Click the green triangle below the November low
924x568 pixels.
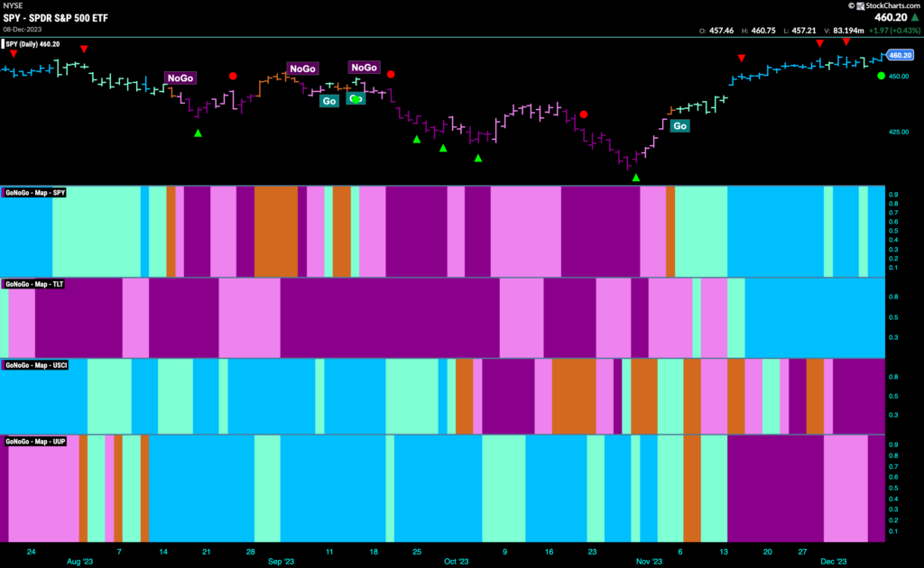pos(636,178)
